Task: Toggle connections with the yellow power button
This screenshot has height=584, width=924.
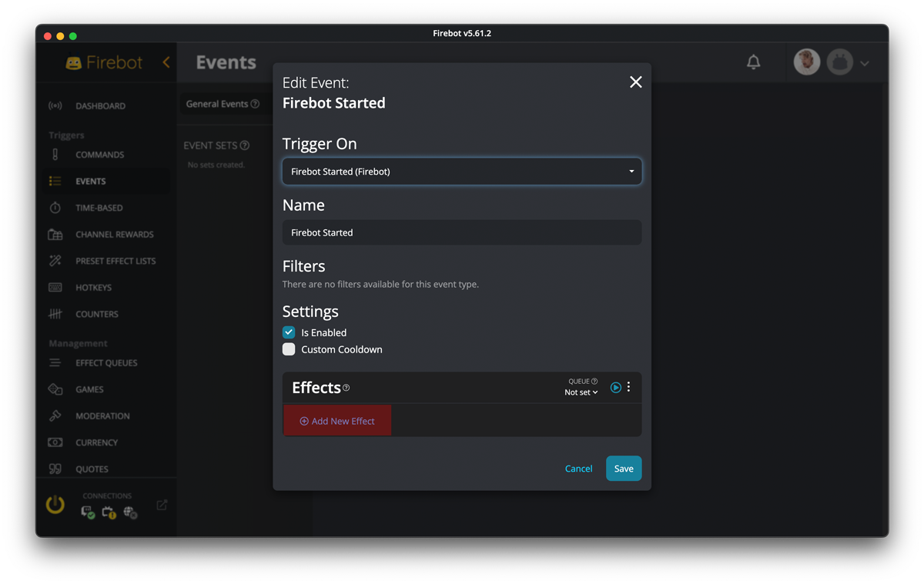Action: click(x=55, y=505)
